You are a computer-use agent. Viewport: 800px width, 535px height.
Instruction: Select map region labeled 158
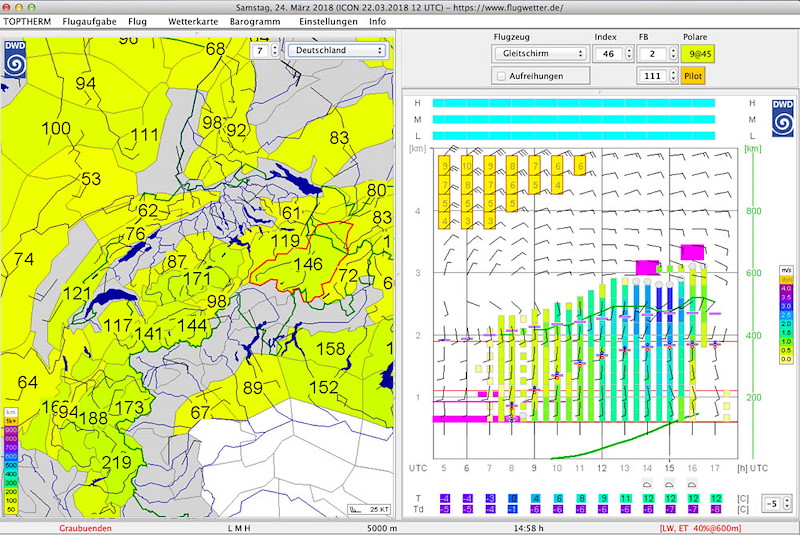pyautogui.click(x=331, y=349)
